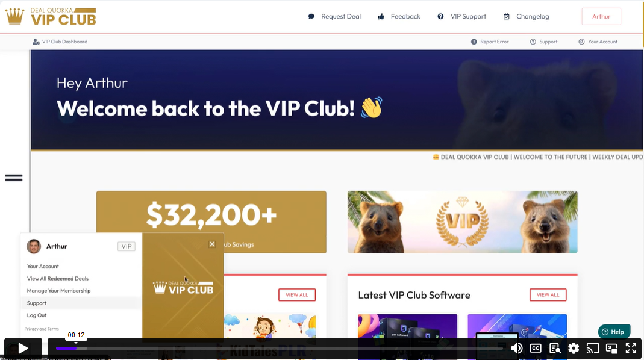This screenshot has width=644, height=360.
Task: Mute the video volume speaker icon
Action: click(517, 349)
